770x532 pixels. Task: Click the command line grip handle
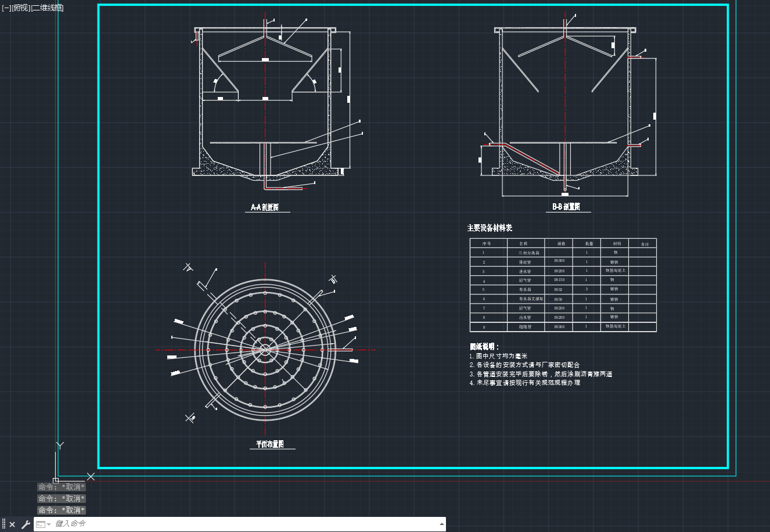click(3, 524)
